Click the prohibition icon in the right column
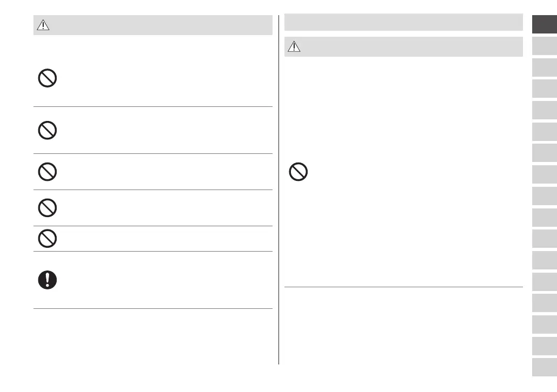The width and height of the screenshot is (557, 392). (298, 172)
